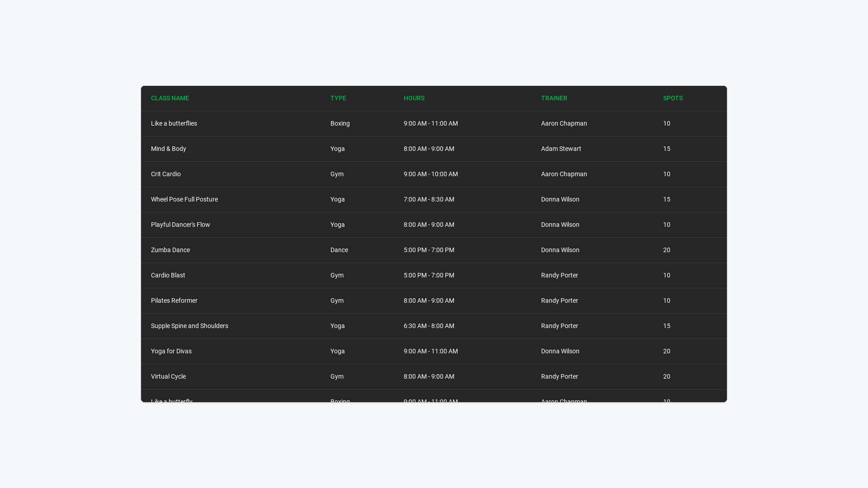Select the 'Like a butterflies' class row
Viewport: 868px width, 488px height.
point(174,123)
